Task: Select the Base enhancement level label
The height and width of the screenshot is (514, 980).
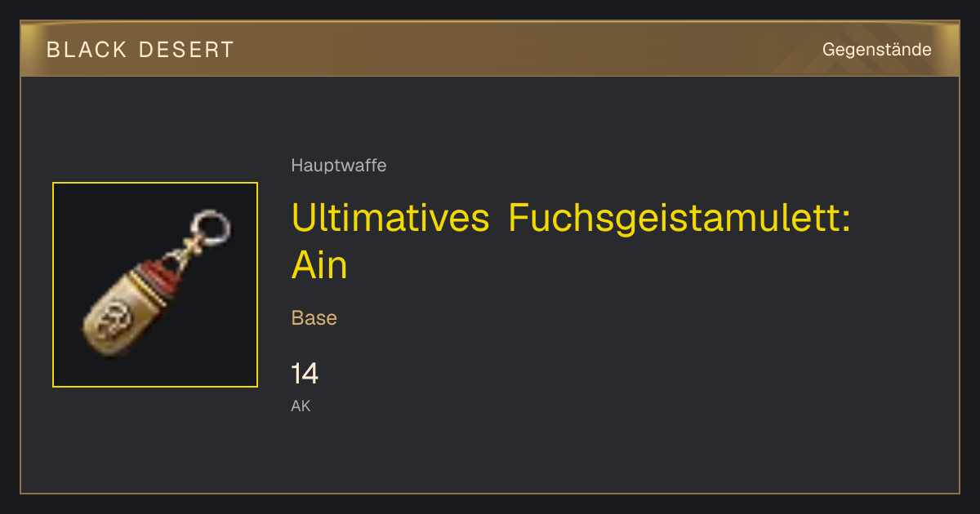Action: pyautogui.click(x=314, y=318)
